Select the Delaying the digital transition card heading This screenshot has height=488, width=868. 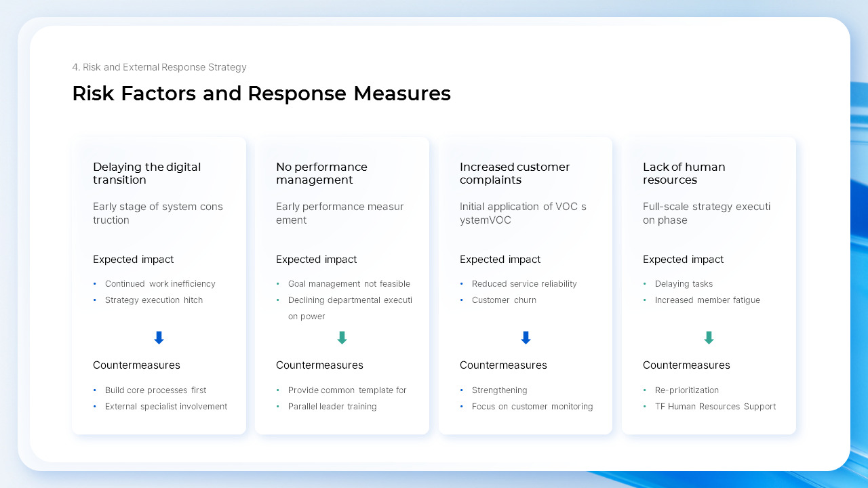click(146, 174)
